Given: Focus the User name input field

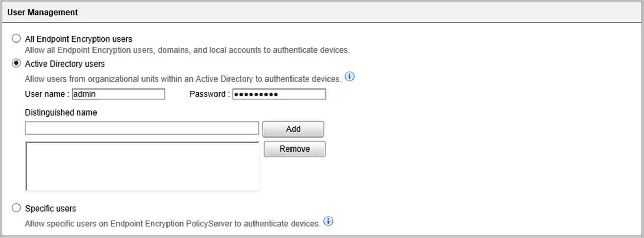Looking at the screenshot, I should click(119, 94).
